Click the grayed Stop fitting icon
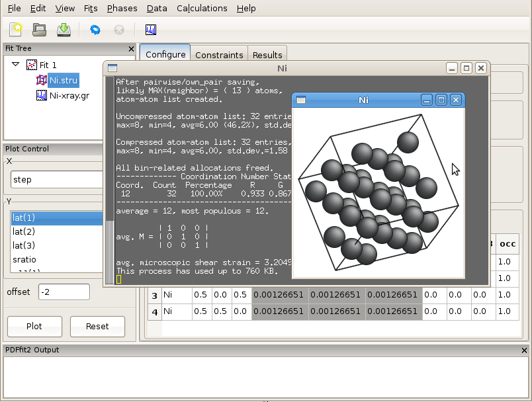 coord(119,30)
